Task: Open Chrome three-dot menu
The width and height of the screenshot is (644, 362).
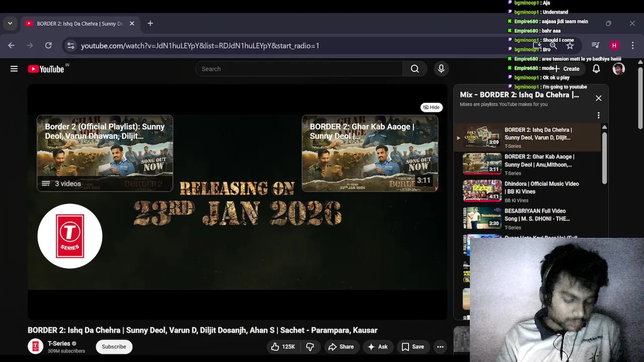Action: [632, 46]
